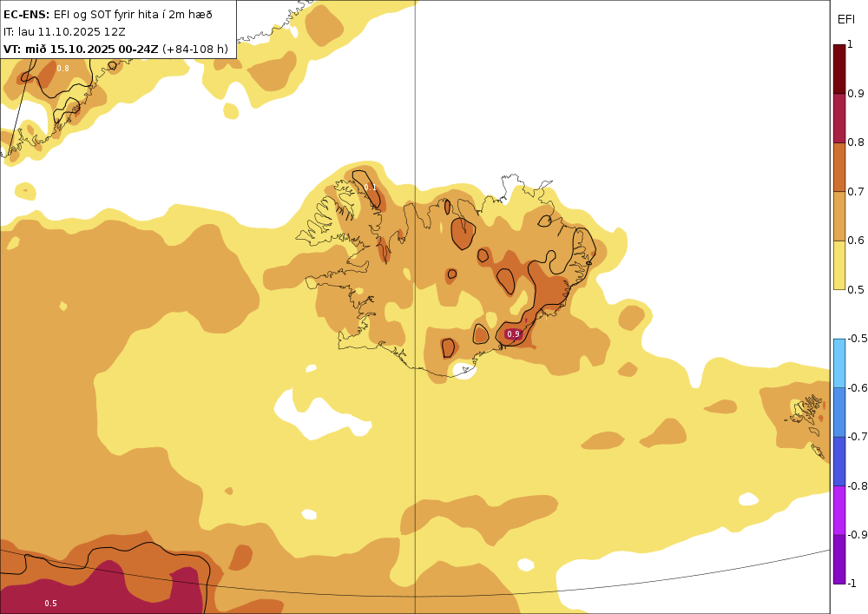Click the legend tick label '-0.5'
The image size is (868, 614).
[858, 339]
